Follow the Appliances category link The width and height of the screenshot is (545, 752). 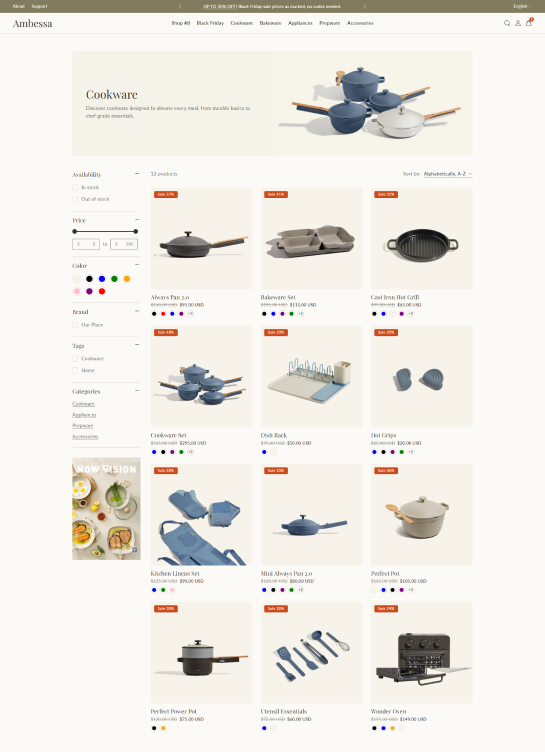click(x=84, y=415)
